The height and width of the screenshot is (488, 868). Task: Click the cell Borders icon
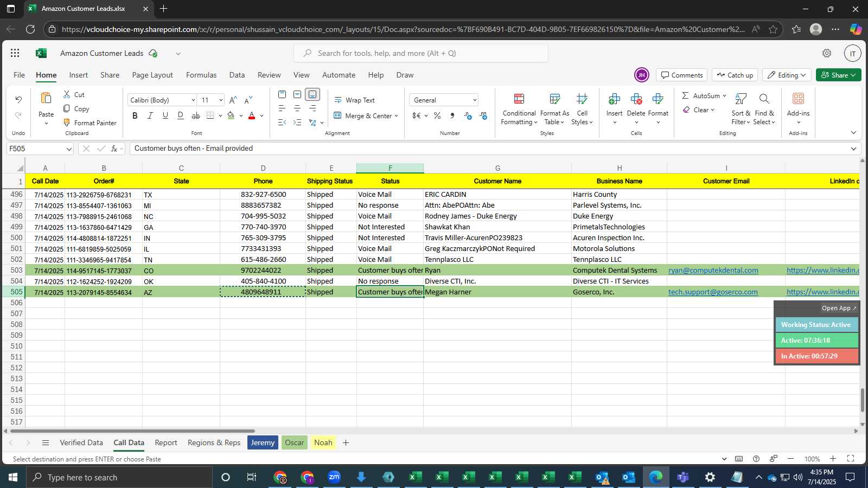point(210,115)
